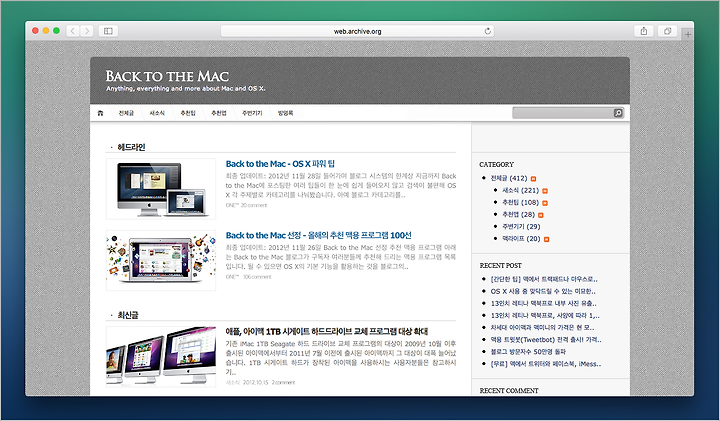The image size is (720, 421).
Task: Click 20 comment under OS X 파워 팁
Action: pos(254,205)
